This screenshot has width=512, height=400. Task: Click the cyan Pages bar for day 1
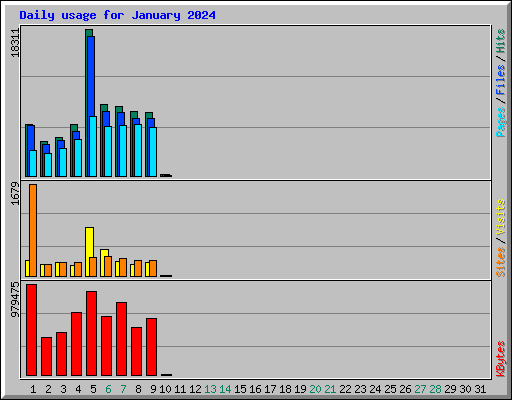tap(33, 163)
